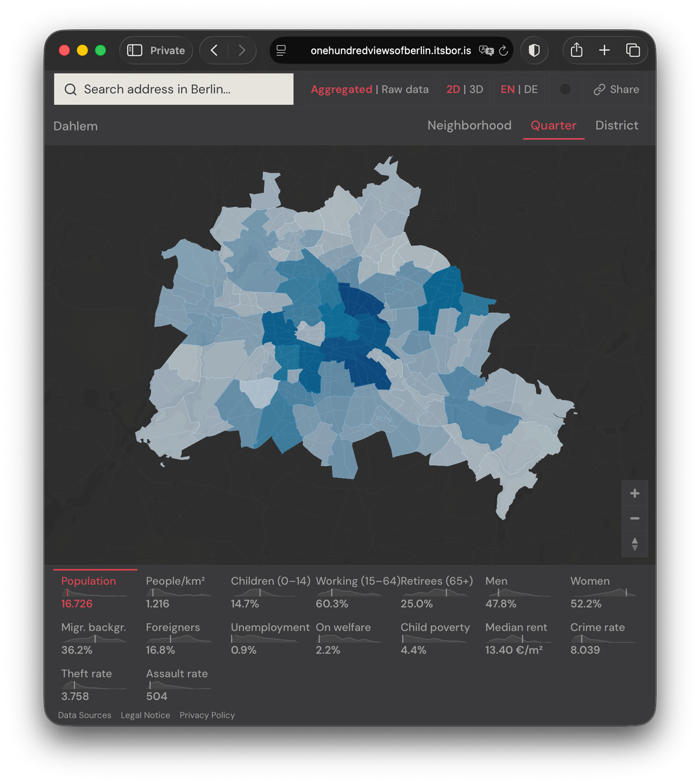
Task: Open a new tab with plus icon
Action: [604, 51]
